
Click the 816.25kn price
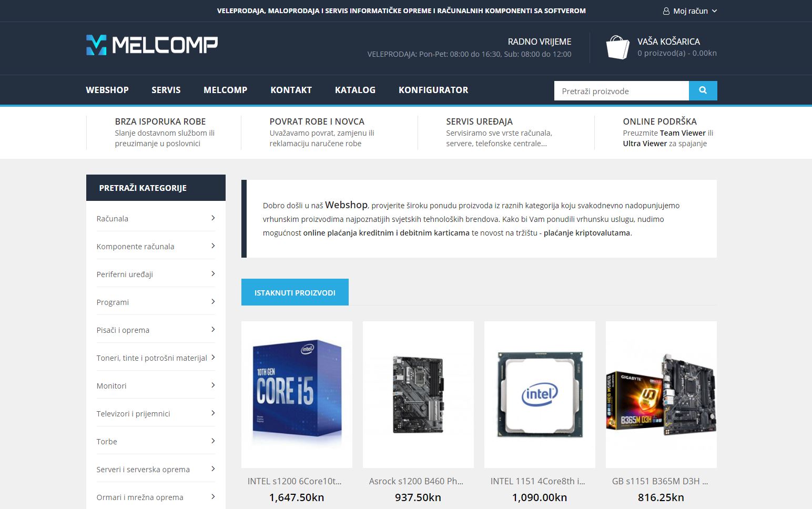click(x=661, y=497)
